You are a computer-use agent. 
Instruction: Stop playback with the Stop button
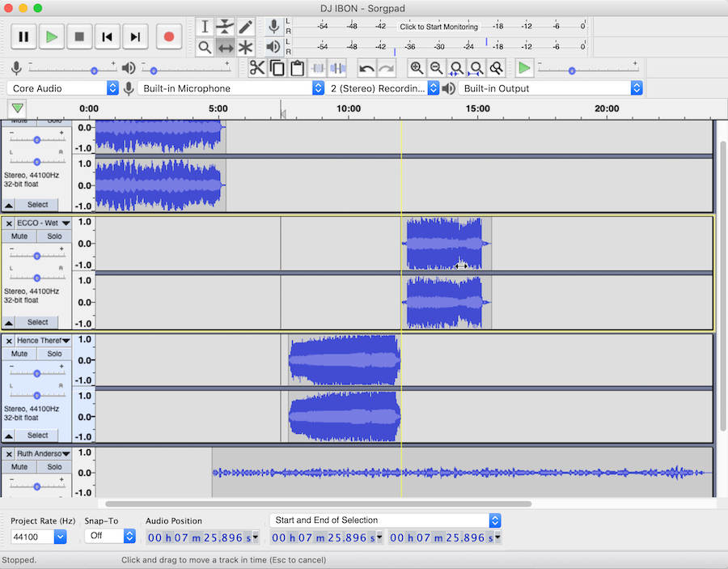click(x=79, y=36)
